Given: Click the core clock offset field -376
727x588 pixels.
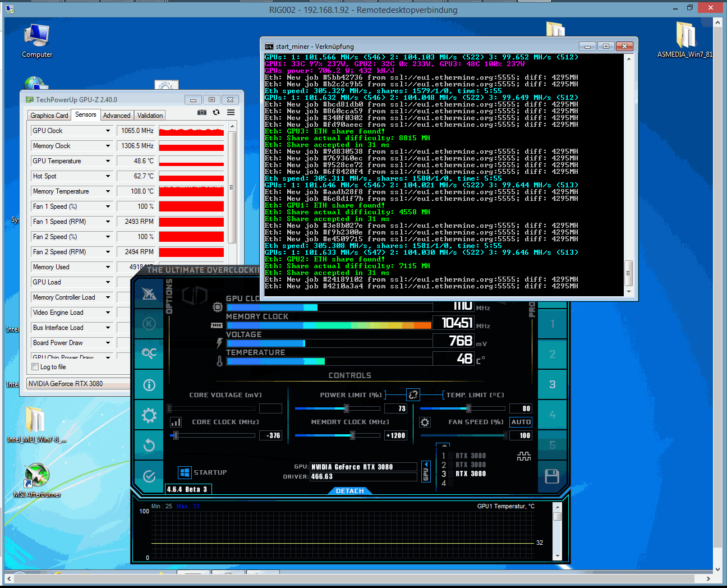Looking at the screenshot, I should pyautogui.click(x=271, y=435).
